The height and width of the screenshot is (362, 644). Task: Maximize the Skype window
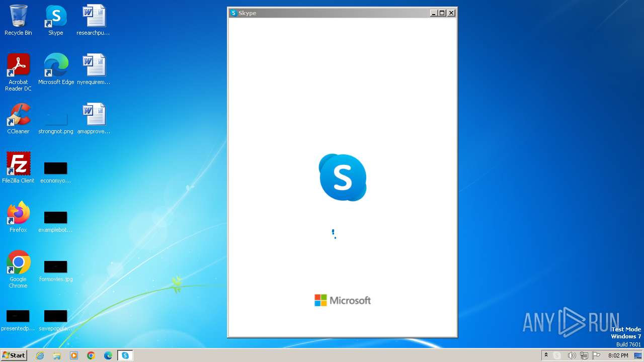pyautogui.click(x=442, y=13)
